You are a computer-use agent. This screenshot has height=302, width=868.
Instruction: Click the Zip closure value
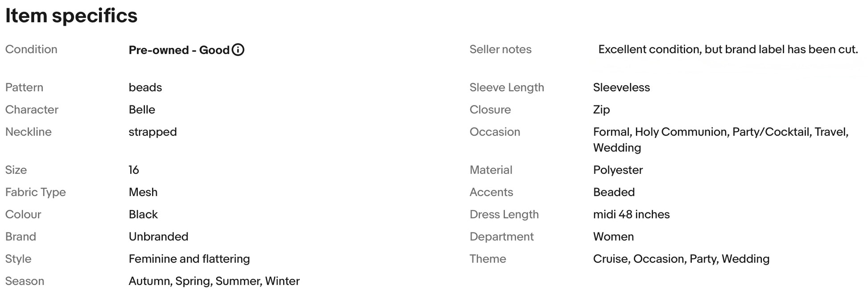[x=601, y=110]
